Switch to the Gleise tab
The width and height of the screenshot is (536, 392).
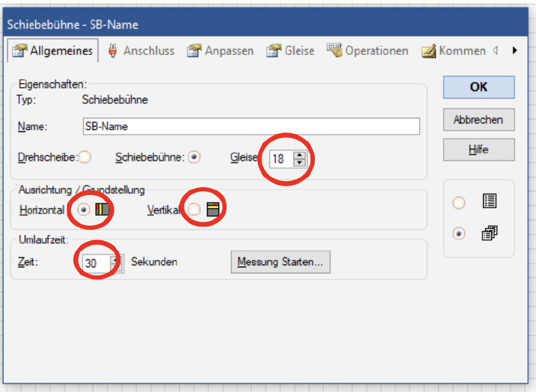click(x=293, y=50)
